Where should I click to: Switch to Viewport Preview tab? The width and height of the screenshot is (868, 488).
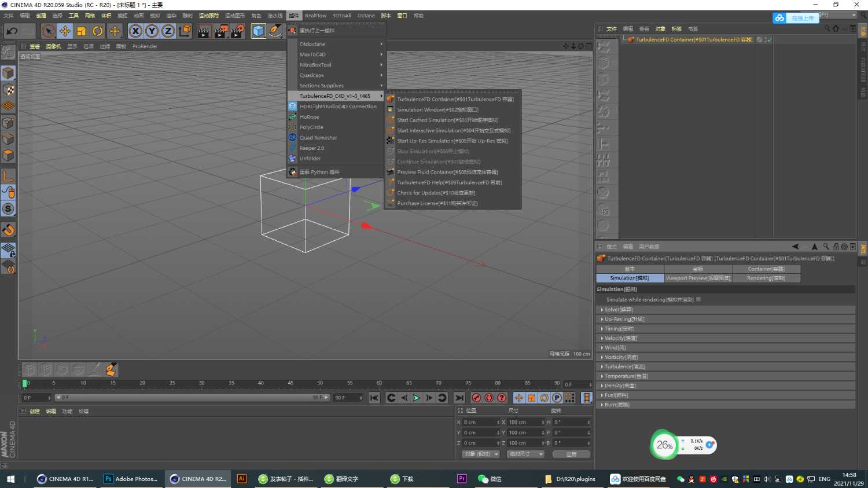click(698, 278)
